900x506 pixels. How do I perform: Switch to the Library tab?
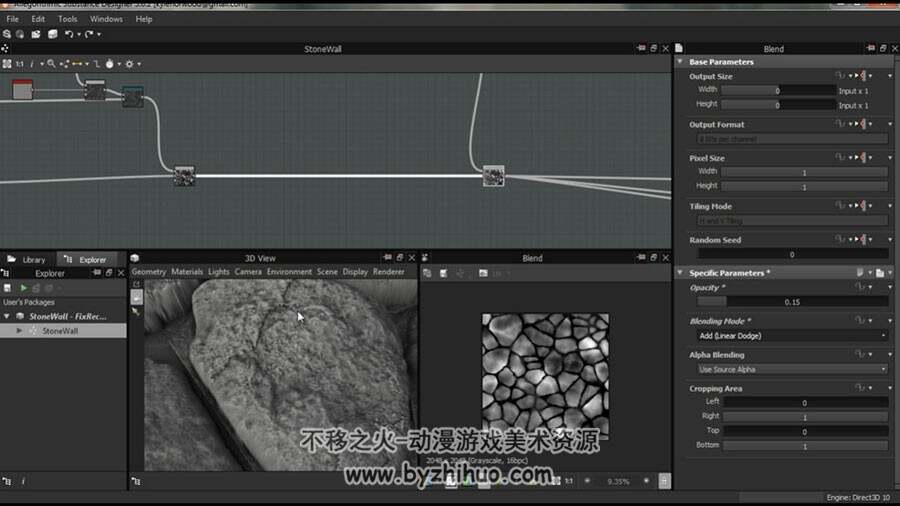28,259
